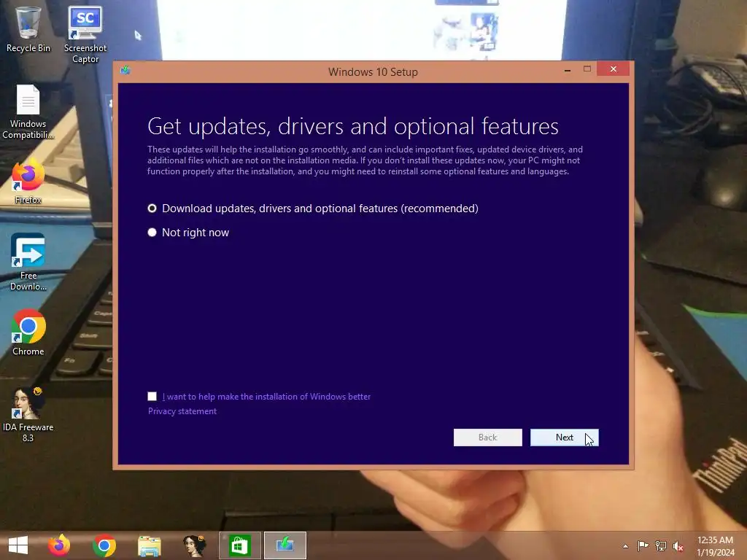This screenshot has height=560, width=747.
Task: Select the Recycle Bin desktop icon
Action: (28, 29)
